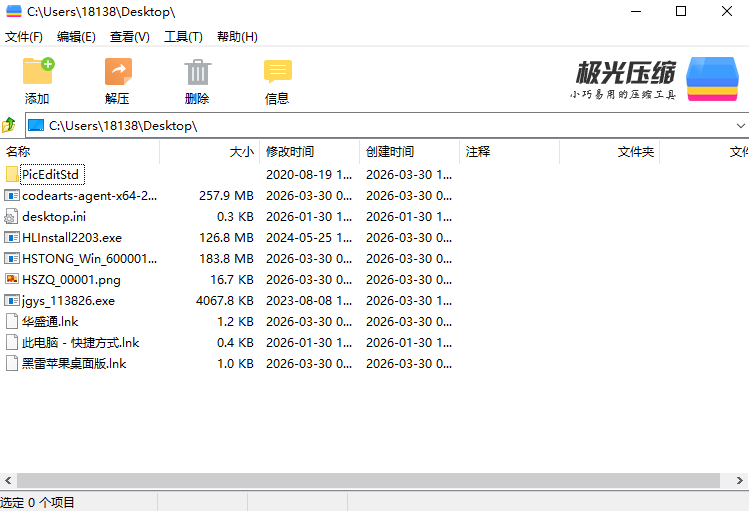Click the horizontal scrollbar right arrow
Screen dimensions: 749x511
740,480
